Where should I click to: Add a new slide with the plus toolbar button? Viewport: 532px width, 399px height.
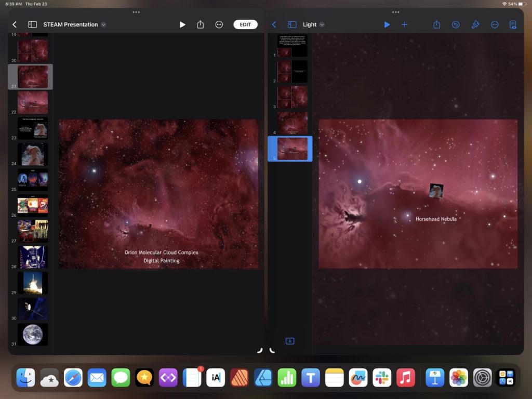(x=404, y=24)
